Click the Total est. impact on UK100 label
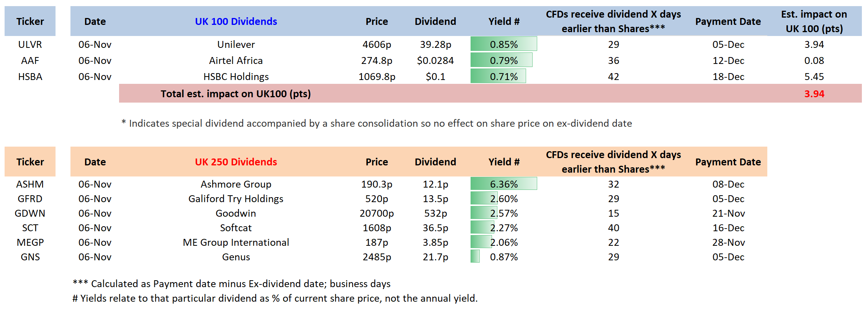 [x=235, y=94]
